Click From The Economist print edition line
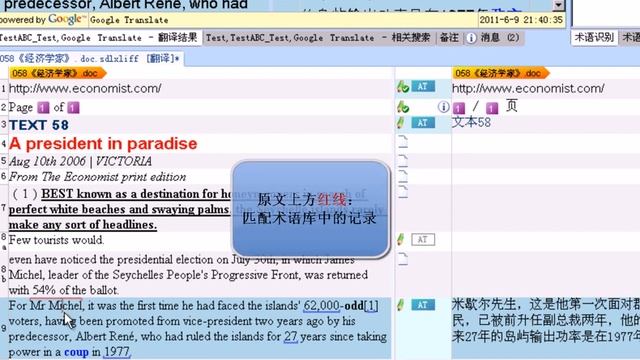 pos(98,177)
